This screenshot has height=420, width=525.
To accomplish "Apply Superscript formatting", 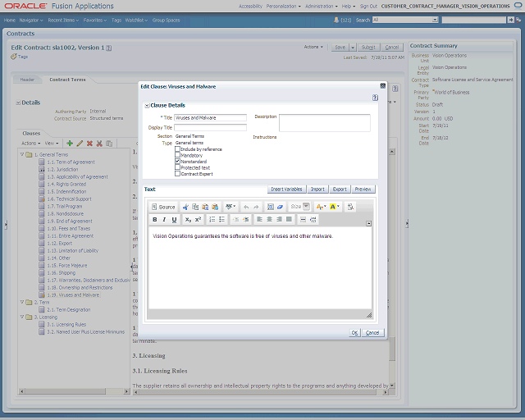I will click(198, 220).
